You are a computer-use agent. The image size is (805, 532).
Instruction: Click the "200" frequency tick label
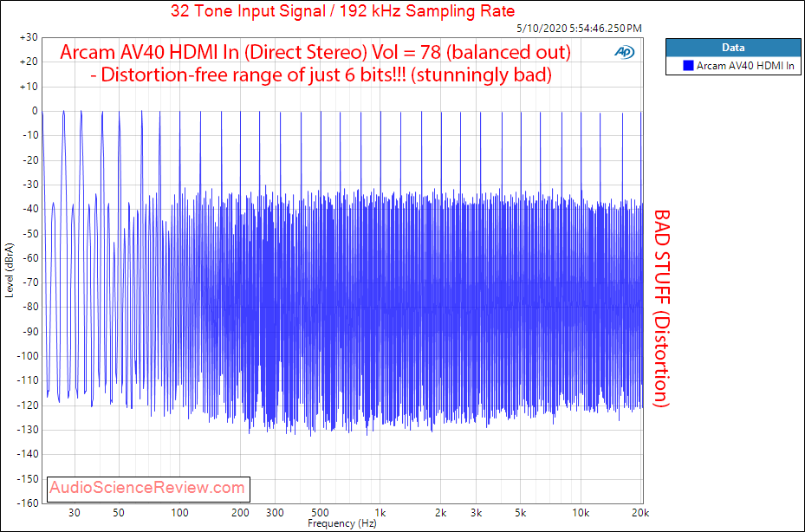240,512
